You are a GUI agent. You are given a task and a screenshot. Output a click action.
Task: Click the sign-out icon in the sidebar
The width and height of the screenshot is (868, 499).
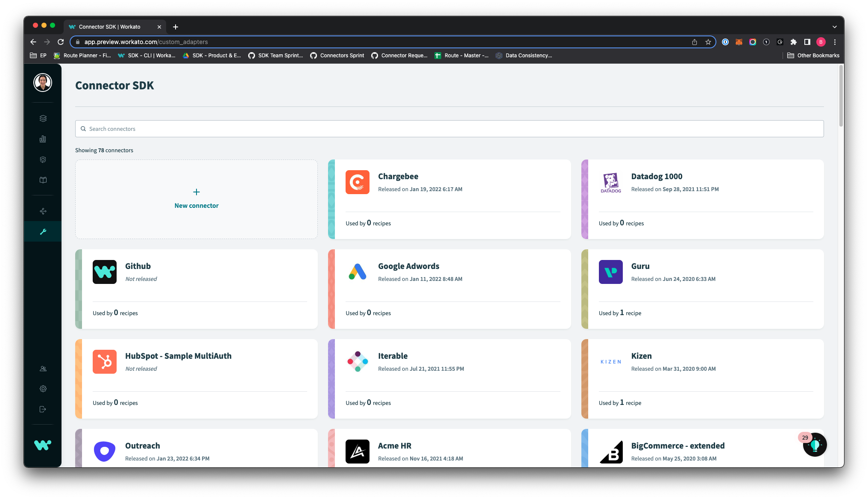pyautogui.click(x=43, y=409)
